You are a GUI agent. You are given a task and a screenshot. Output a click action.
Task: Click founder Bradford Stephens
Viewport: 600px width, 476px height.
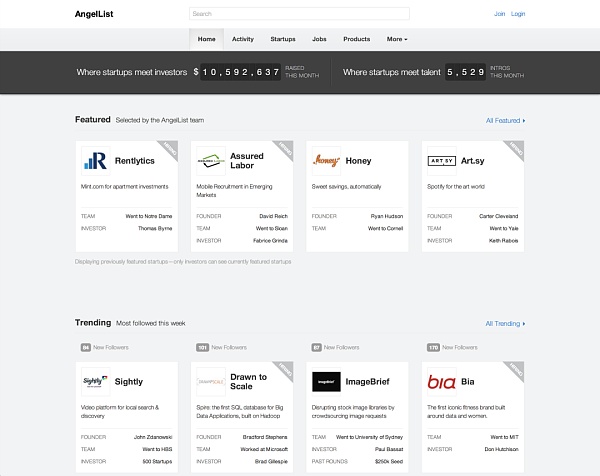coord(265,437)
